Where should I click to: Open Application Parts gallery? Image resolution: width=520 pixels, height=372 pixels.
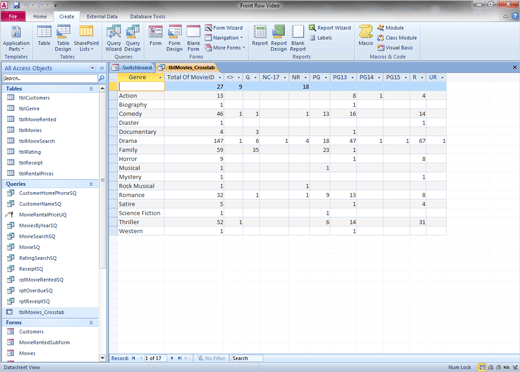tap(16, 39)
